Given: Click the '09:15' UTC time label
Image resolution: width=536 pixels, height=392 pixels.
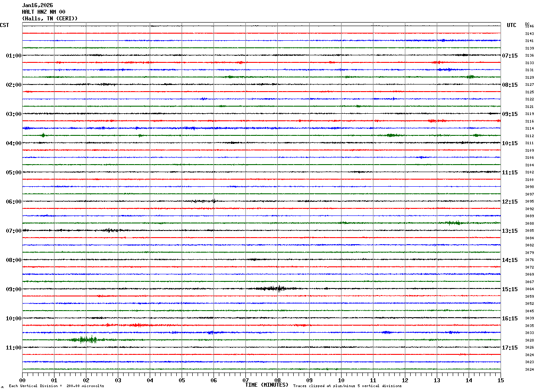Looking at the screenshot, I should [510, 114].
